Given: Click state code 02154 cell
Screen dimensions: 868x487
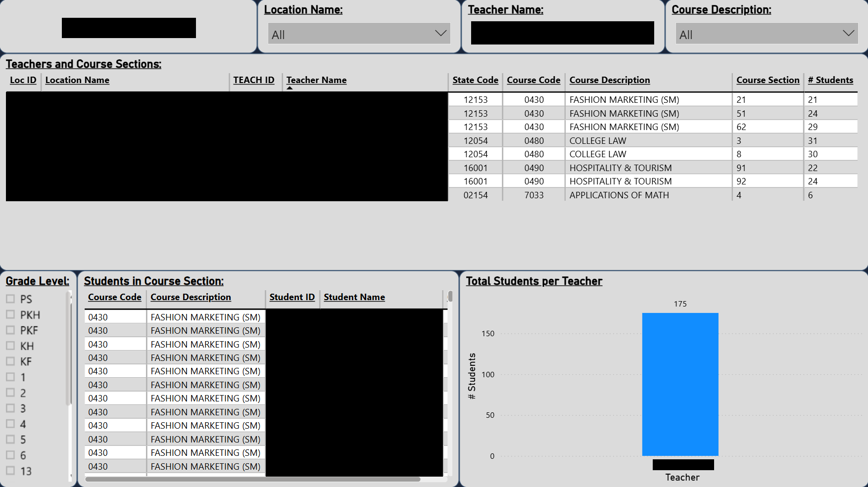Looking at the screenshot, I should tap(476, 195).
